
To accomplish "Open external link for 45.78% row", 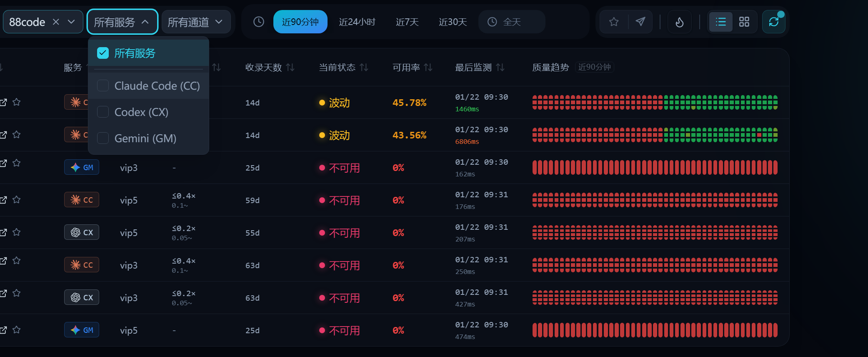I will click(3, 102).
